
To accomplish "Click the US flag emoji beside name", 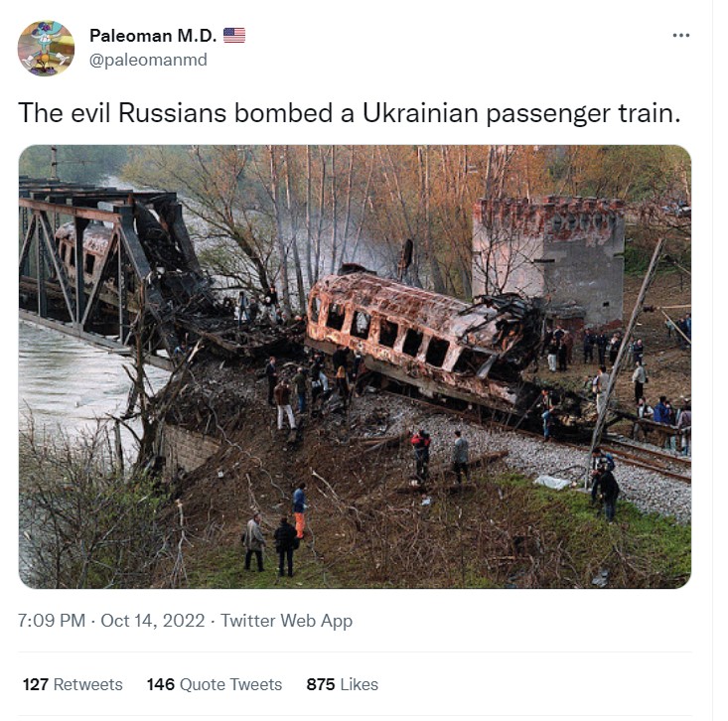I will [x=234, y=36].
